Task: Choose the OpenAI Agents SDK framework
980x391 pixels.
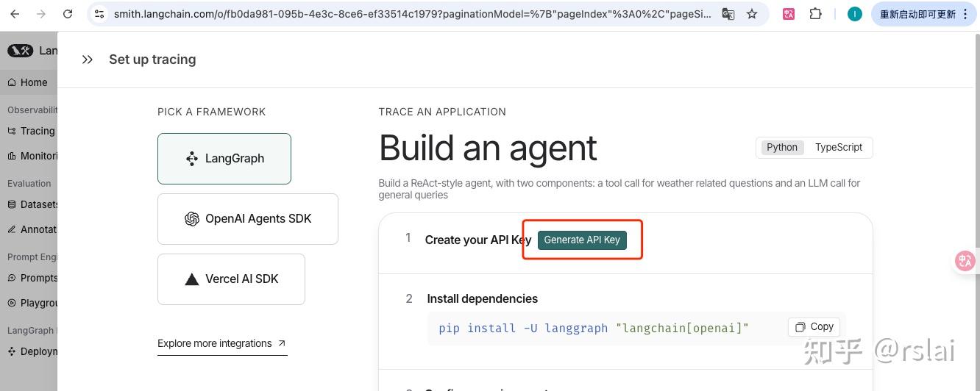Action: pyautogui.click(x=248, y=219)
